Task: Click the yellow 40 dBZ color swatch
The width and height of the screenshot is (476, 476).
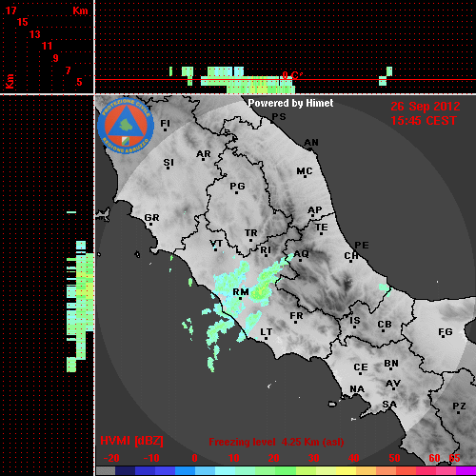Action: coord(346,471)
